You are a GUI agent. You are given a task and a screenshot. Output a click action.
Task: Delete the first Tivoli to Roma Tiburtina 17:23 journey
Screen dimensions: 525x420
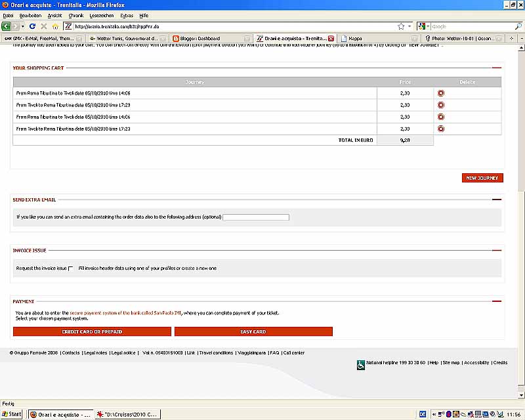[441, 105]
